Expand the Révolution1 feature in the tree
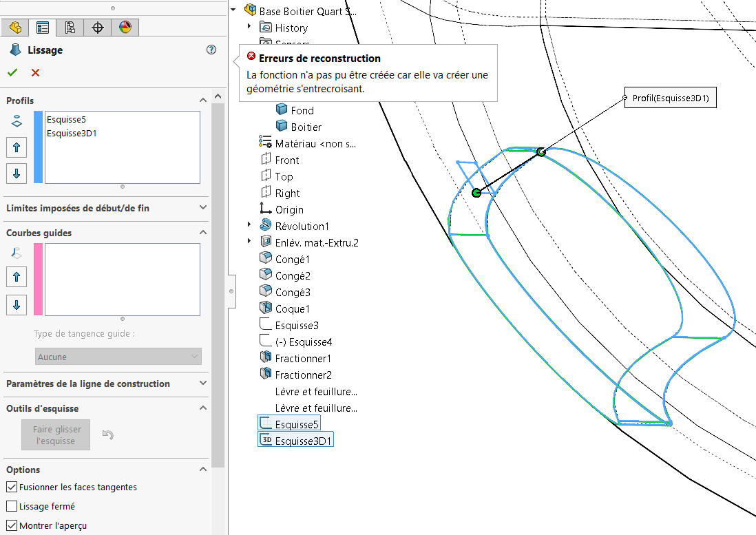Screen dimensions: 756x535 point(249,224)
